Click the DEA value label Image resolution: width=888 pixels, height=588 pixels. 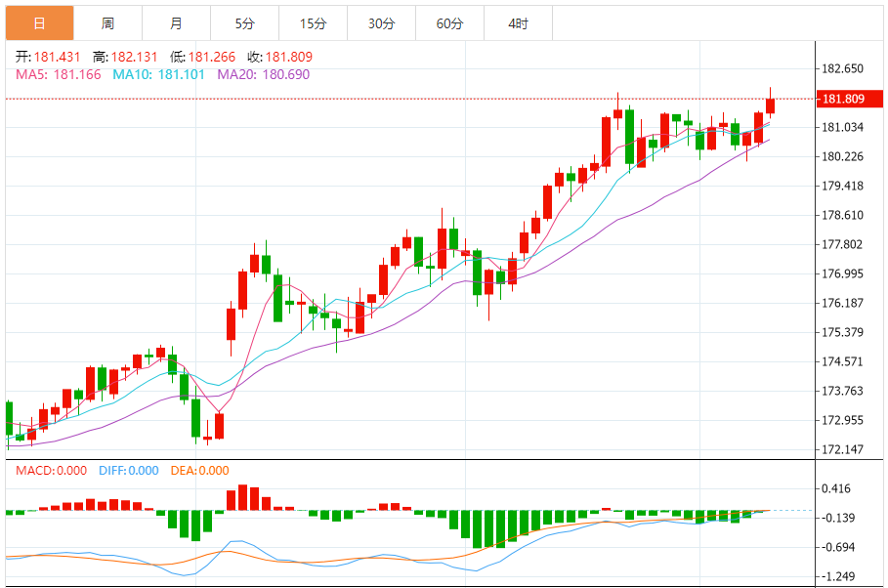point(201,471)
